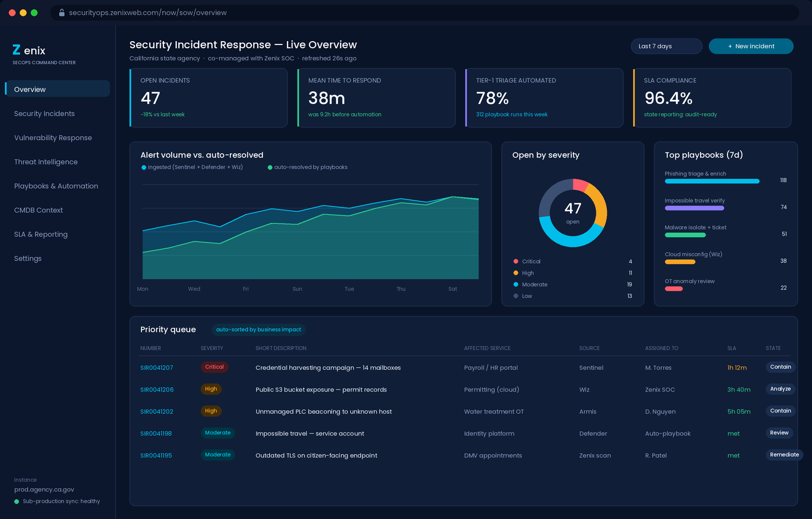Open CMDB Context
Screen dimensions: 812x519
coord(38,210)
